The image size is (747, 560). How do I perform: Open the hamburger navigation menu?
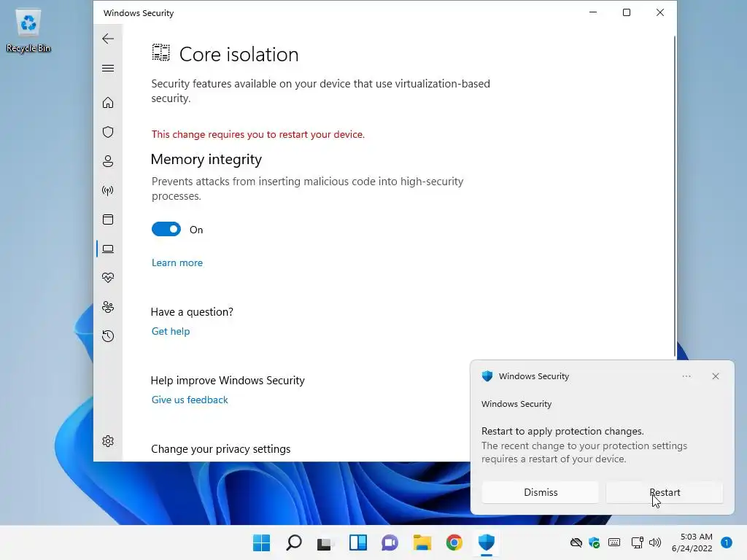pos(108,68)
